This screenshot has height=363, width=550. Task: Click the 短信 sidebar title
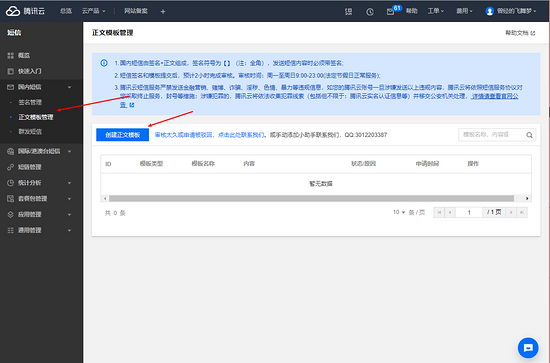coord(14,33)
